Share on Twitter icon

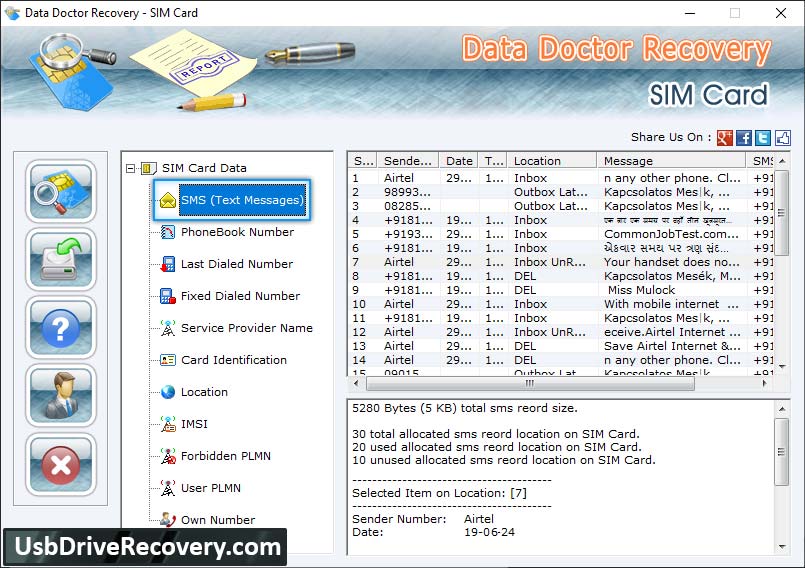[763, 138]
